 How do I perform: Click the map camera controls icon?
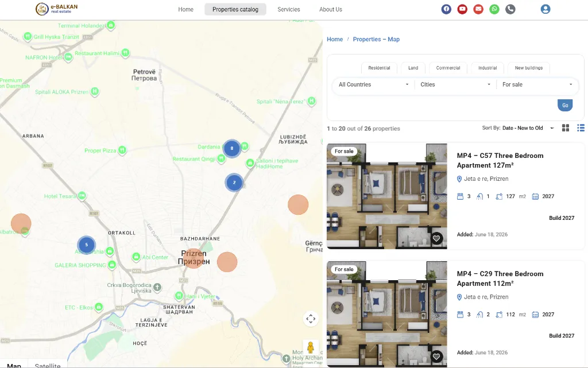click(x=311, y=319)
